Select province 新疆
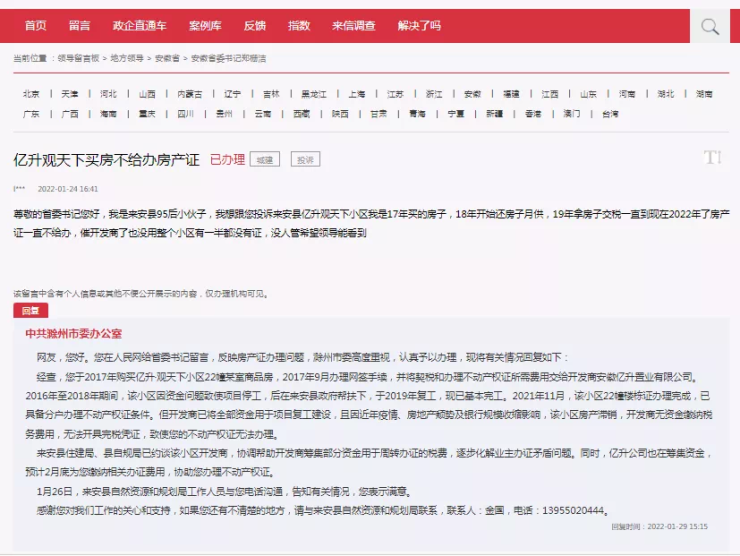The width and height of the screenshot is (740, 556). point(495,114)
